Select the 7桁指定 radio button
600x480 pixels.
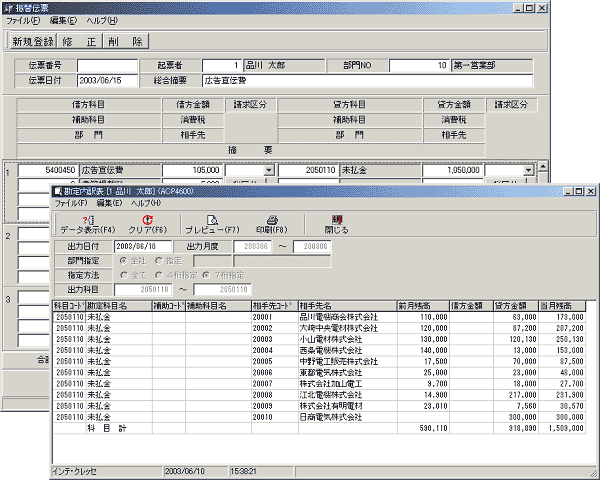[206, 275]
